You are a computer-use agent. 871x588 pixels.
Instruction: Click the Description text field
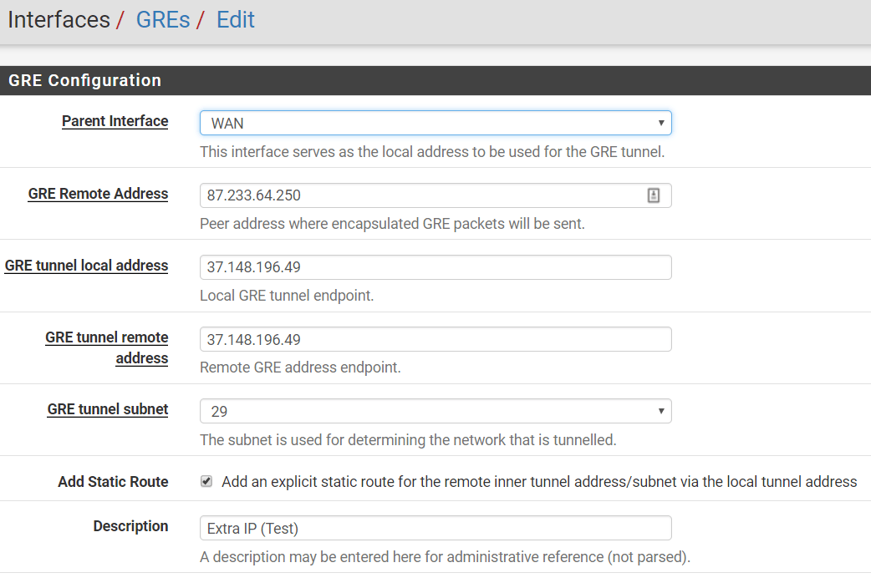tap(435, 528)
